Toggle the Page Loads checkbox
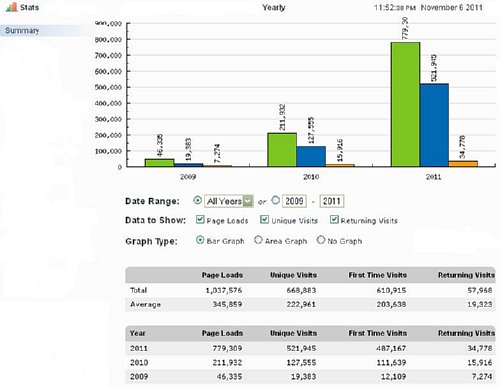 pos(200,219)
